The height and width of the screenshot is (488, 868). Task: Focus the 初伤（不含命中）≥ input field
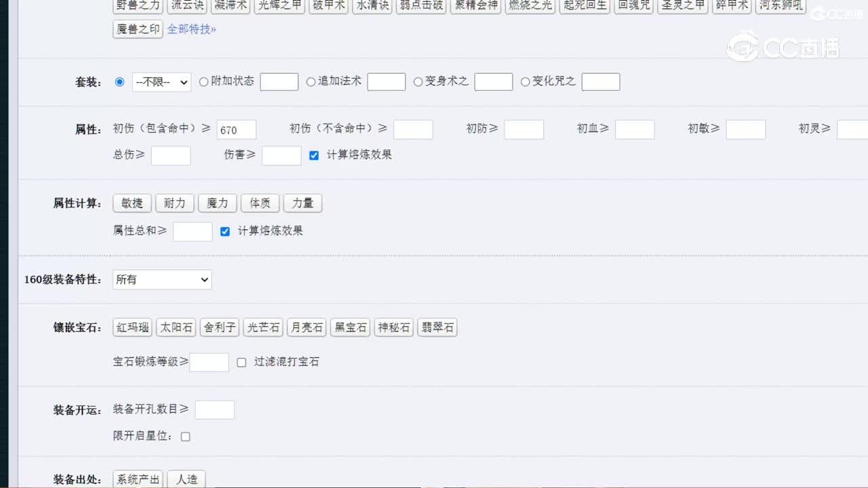413,129
